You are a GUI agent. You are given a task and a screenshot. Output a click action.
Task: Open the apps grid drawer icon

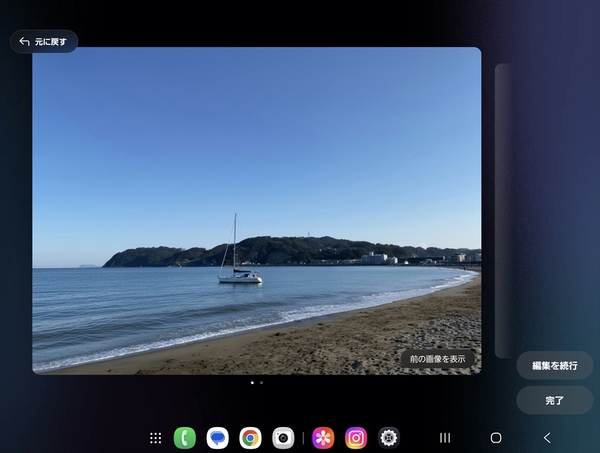(155, 438)
